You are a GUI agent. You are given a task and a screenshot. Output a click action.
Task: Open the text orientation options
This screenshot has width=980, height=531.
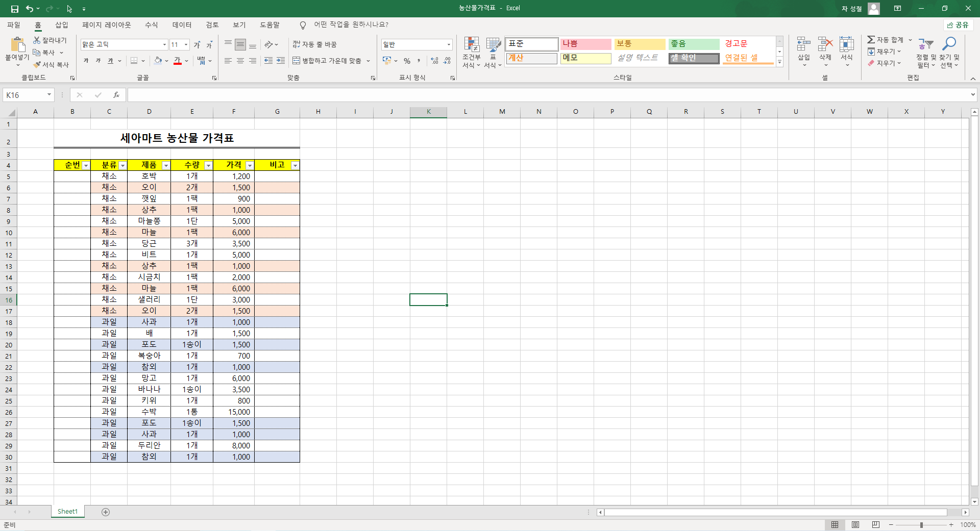[271, 45]
